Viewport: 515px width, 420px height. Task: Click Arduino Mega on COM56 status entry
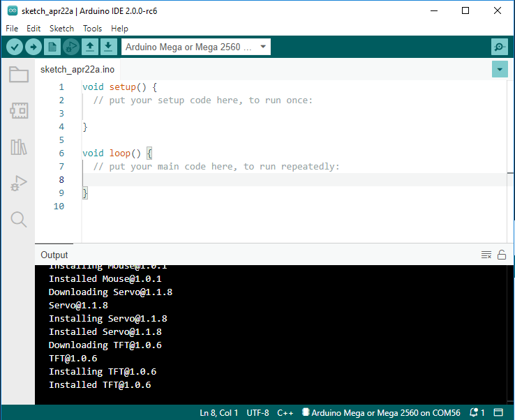click(381, 413)
